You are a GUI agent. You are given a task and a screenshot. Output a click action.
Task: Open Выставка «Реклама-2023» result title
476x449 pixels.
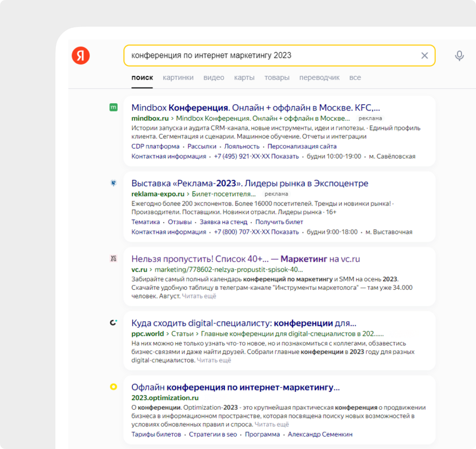click(250, 183)
